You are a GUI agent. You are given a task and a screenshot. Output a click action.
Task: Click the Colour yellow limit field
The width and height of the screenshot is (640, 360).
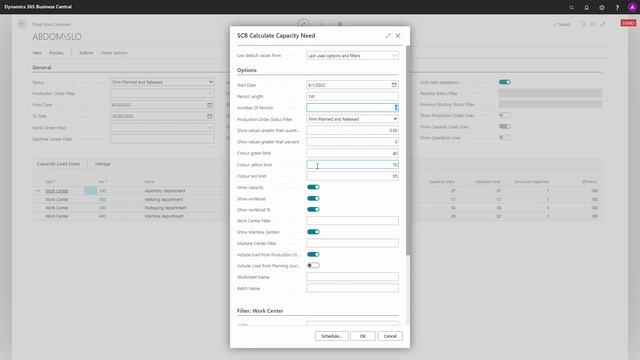click(x=352, y=164)
